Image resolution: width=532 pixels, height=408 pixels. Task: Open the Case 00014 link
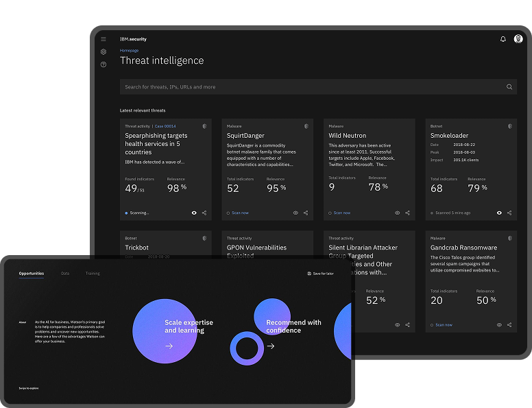pyautogui.click(x=165, y=126)
